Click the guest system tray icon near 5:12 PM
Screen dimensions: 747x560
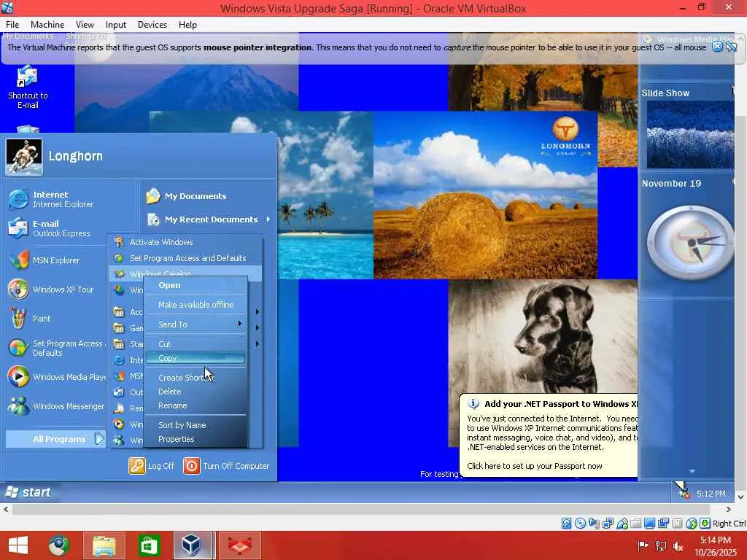point(684,494)
